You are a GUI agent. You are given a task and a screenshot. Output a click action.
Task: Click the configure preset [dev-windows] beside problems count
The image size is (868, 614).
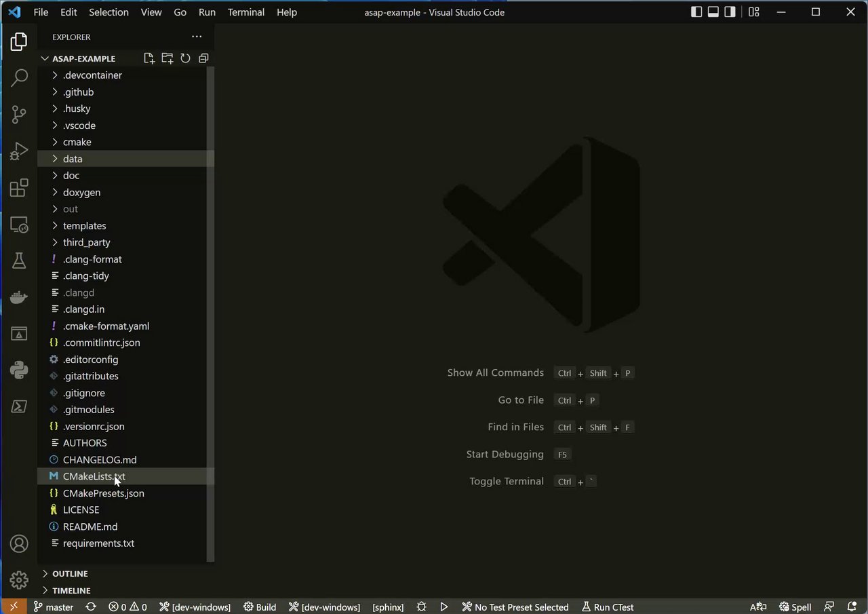(195, 607)
